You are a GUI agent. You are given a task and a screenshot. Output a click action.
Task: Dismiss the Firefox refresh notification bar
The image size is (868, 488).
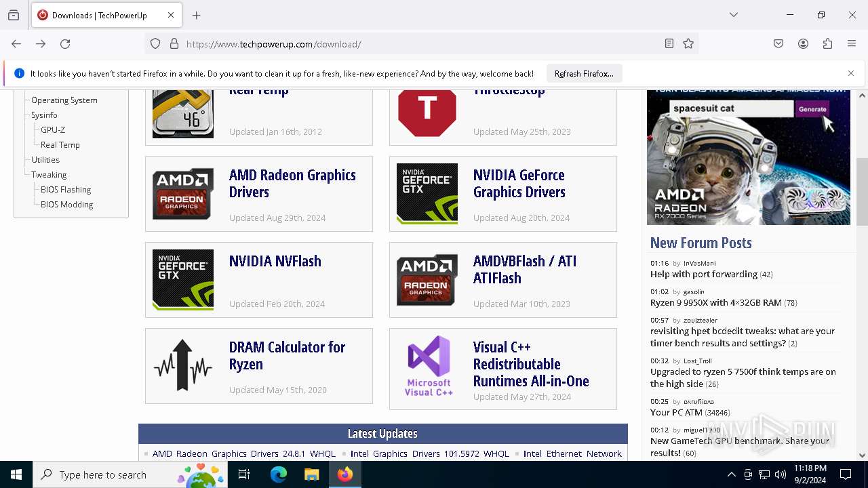pyautogui.click(x=851, y=73)
